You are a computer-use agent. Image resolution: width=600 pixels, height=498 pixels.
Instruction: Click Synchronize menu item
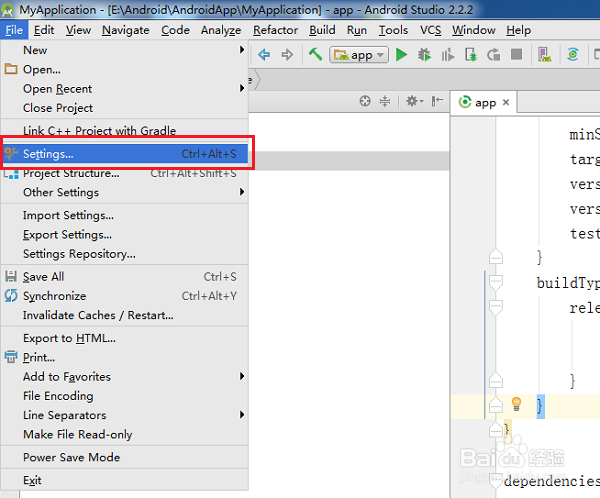(125, 296)
